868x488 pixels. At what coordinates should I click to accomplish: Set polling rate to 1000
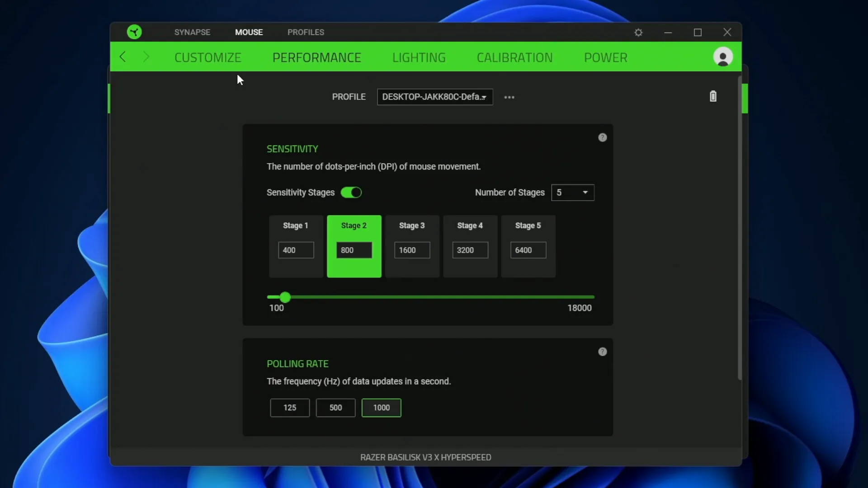click(x=381, y=408)
